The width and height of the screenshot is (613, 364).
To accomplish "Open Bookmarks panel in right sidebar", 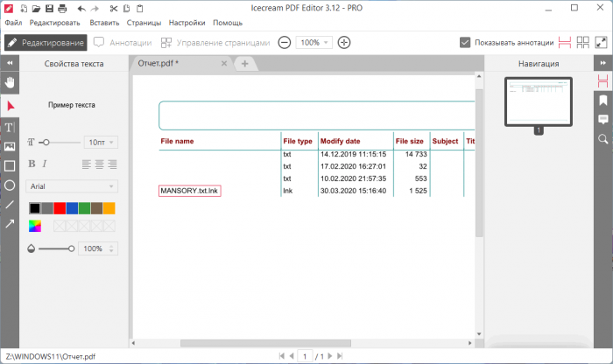I will coord(603,101).
